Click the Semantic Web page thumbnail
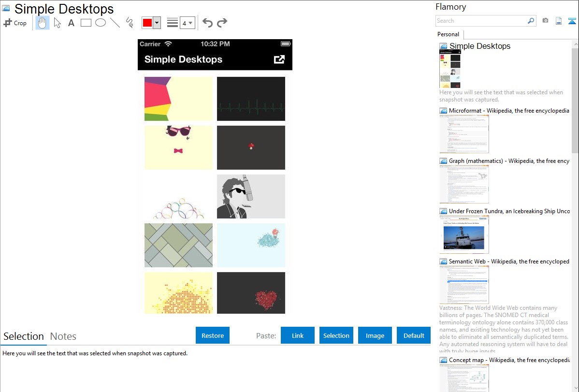579x392 pixels. [x=464, y=285]
